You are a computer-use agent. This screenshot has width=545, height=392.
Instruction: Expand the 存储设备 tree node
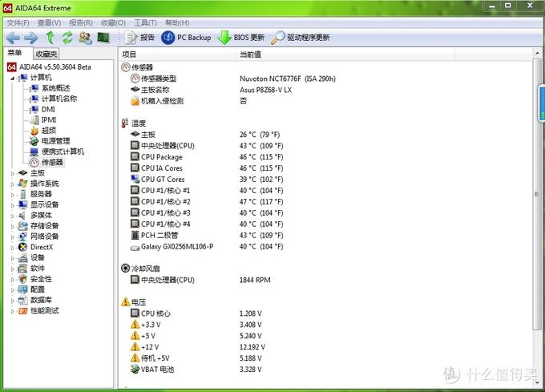[x=13, y=227]
